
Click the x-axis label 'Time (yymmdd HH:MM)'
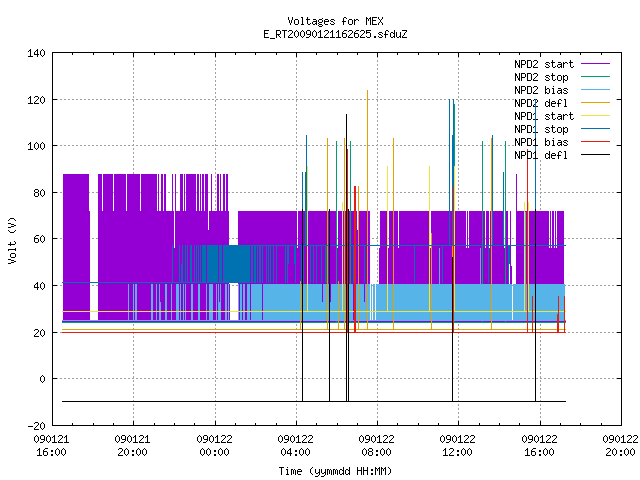pos(335,471)
